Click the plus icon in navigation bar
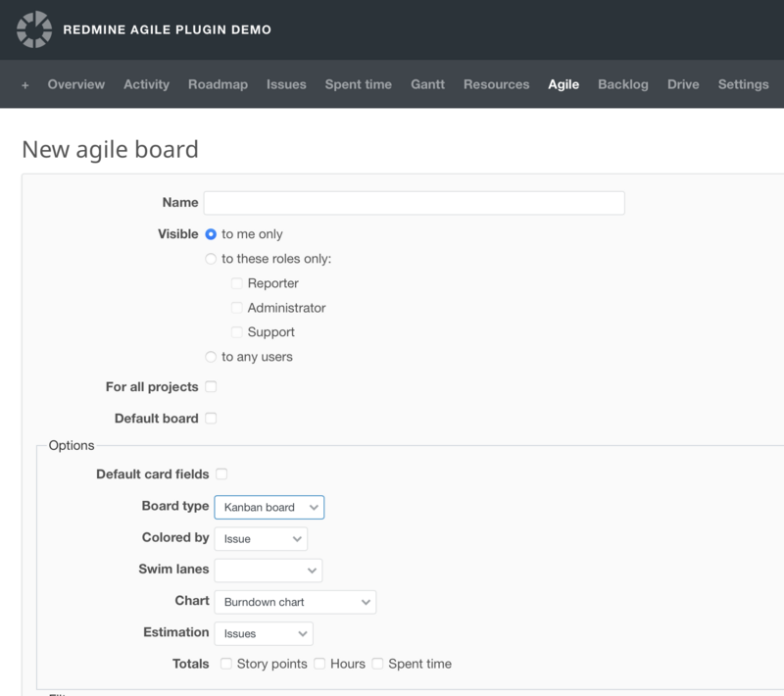Image resolution: width=784 pixels, height=696 pixels. point(25,85)
